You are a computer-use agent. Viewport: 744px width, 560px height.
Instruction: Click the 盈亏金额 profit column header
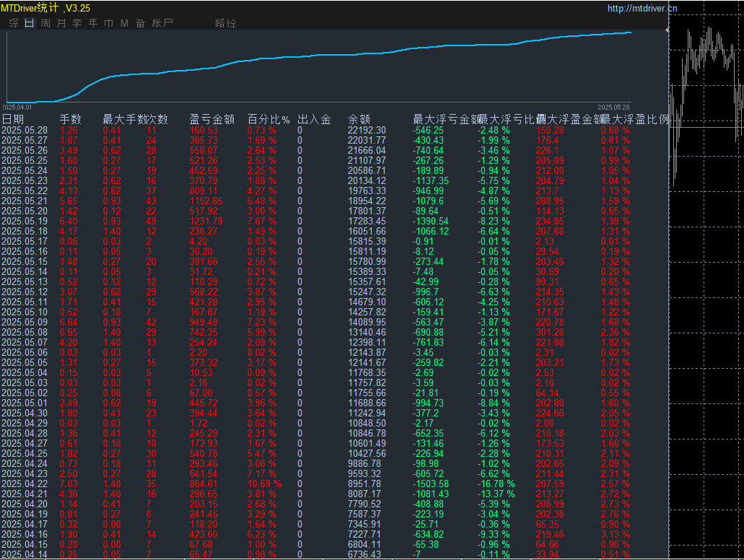(212, 119)
